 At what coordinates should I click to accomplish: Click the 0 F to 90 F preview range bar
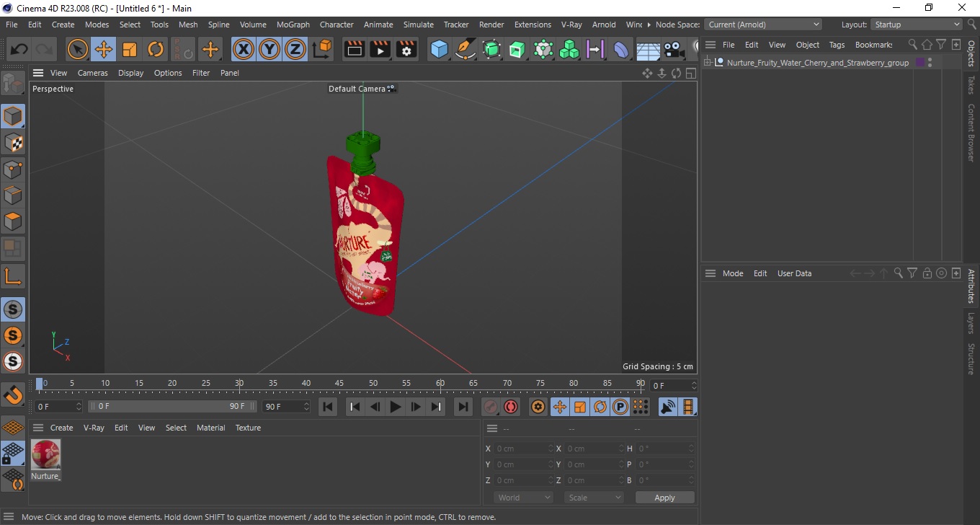(172, 407)
